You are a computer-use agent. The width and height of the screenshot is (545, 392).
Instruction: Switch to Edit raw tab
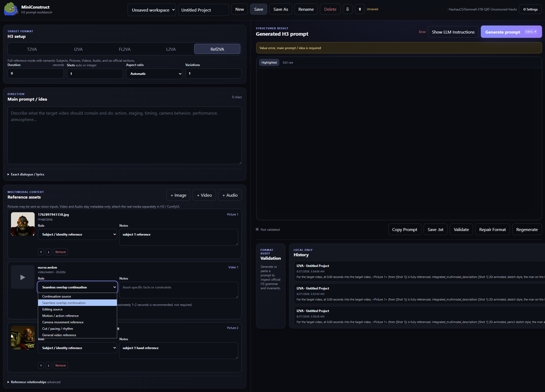tap(288, 63)
